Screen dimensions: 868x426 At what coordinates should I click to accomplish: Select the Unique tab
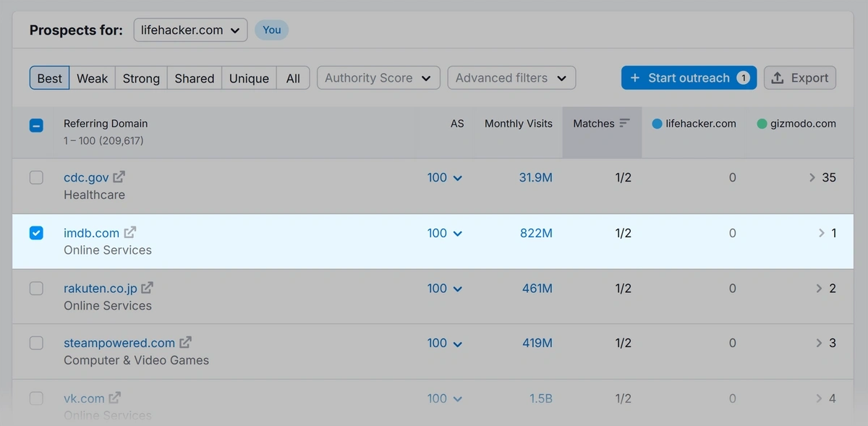[x=249, y=78]
